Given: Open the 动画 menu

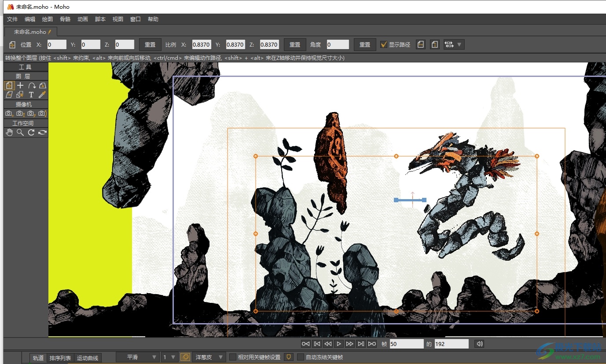Looking at the screenshot, I should (x=83, y=19).
